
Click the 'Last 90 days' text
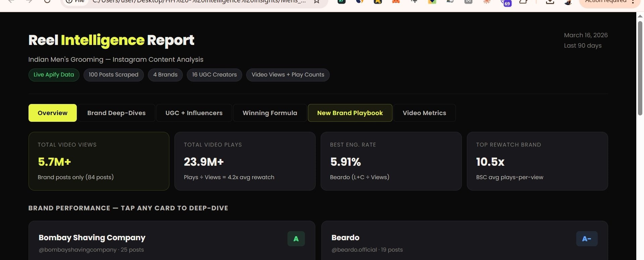(583, 46)
